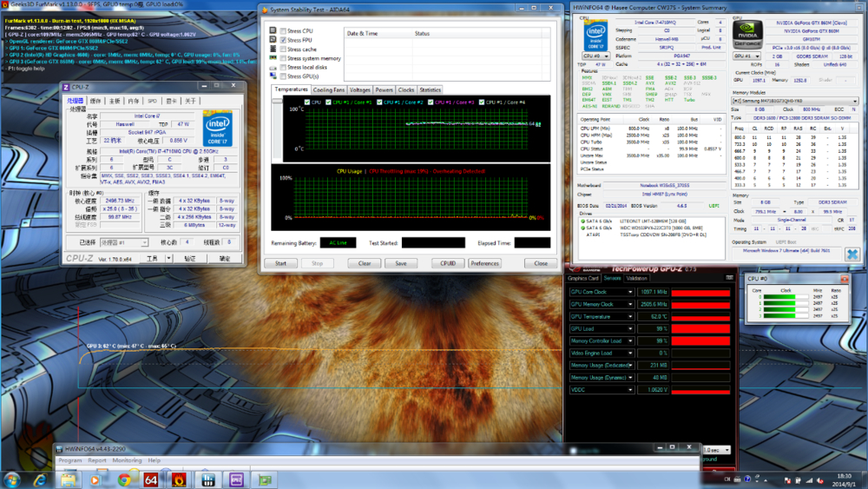Switch to the Cooling Fans tab
The width and height of the screenshot is (868, 489).
tap(329, 90)
